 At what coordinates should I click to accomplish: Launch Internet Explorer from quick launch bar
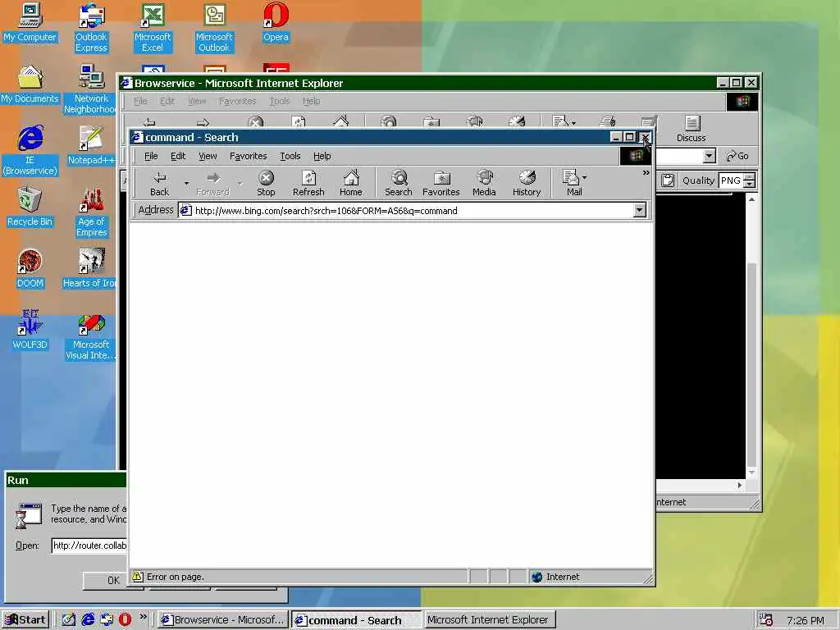[x=88, y=620]
